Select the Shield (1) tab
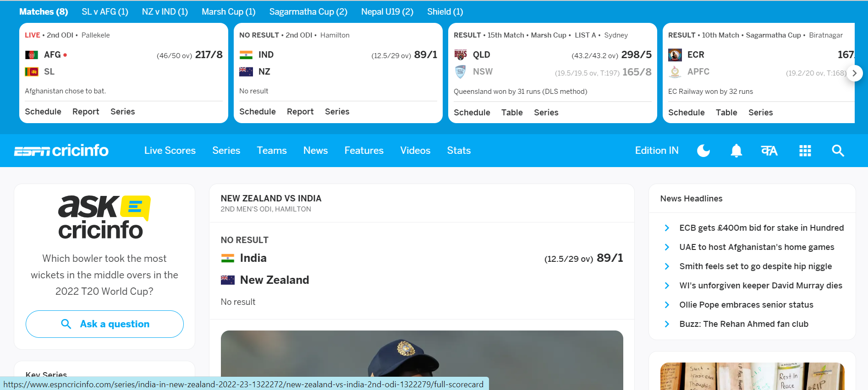This screenshot has width=868, height=390. [x=445, y=12]
